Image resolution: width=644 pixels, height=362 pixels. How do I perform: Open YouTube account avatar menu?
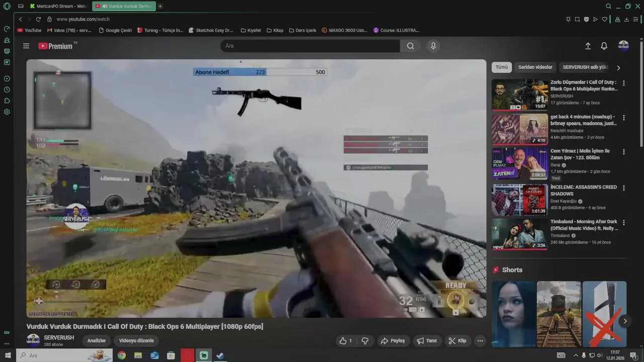pyautogui.click(x=623, y=46)
